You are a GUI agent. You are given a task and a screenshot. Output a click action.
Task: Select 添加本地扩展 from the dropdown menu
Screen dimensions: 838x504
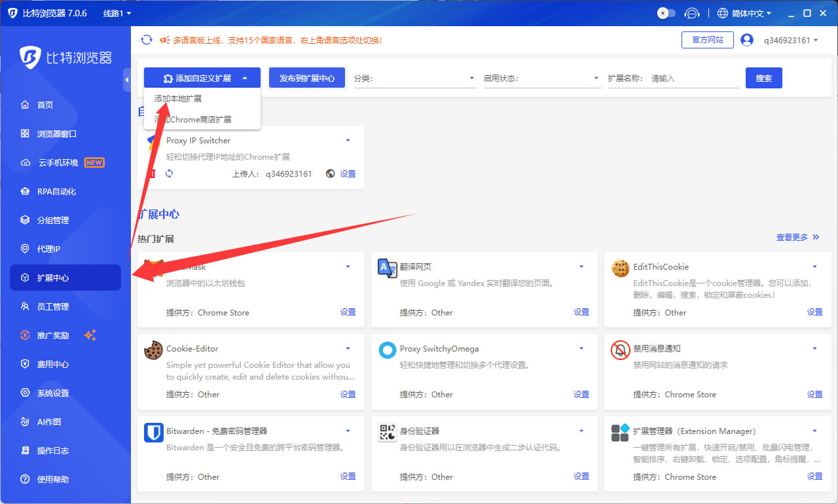point(178,99)
